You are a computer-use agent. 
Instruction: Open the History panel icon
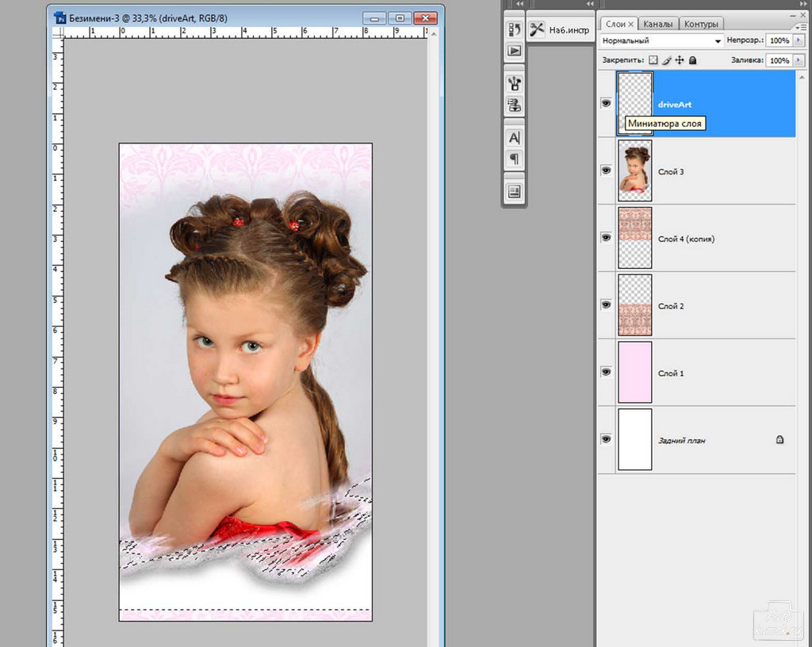514,29
